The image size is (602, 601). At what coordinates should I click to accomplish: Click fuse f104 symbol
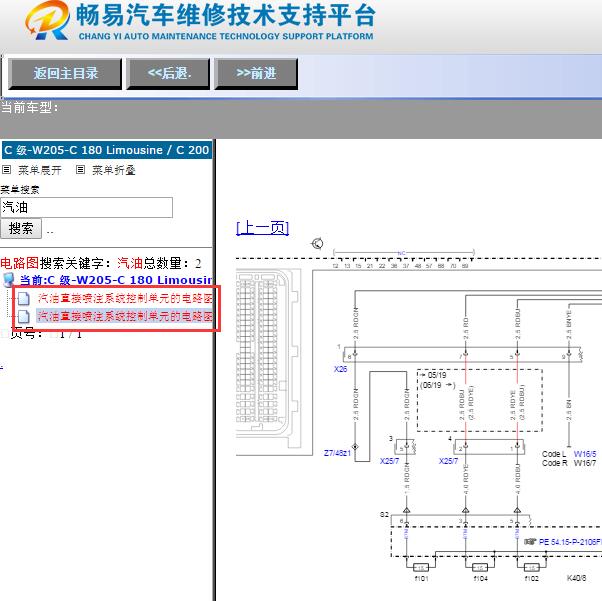point(480,568)
